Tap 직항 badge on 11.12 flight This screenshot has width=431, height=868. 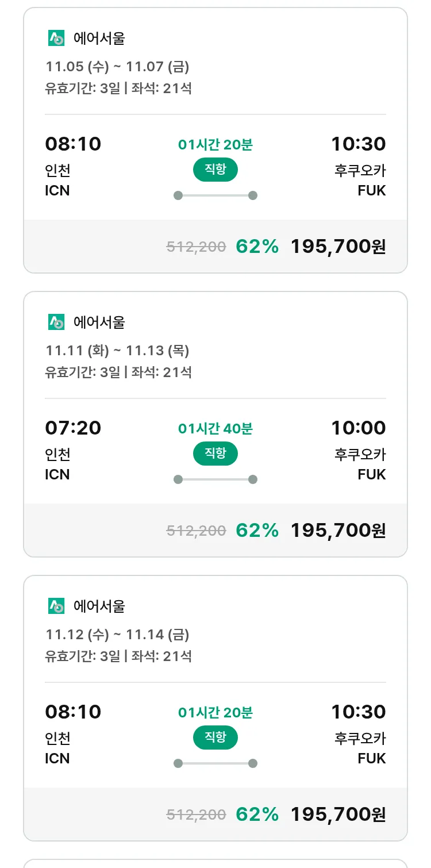[x=215, y=738]
